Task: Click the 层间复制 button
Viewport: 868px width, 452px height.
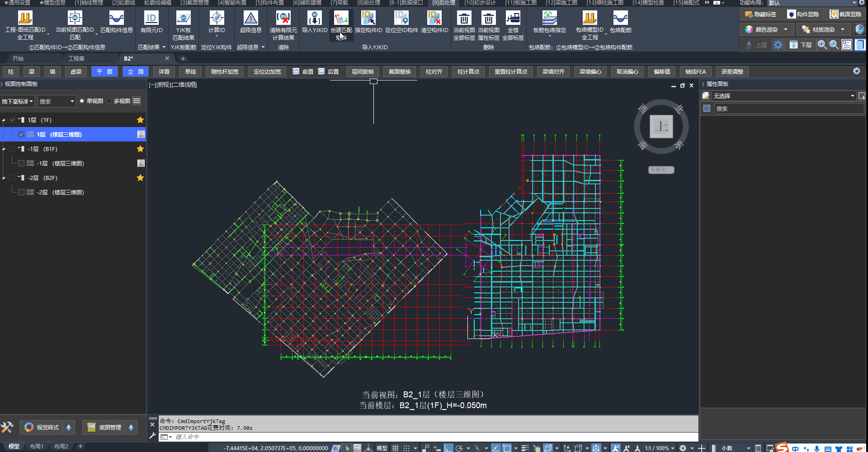Action: [363, 72]
